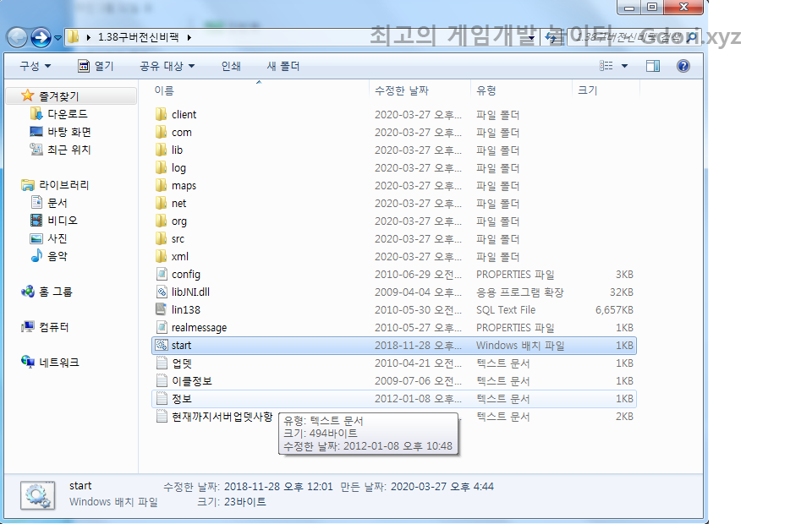Sort by the 크기 column header
Screen dimensions: 812x524
[x=588, y=90]
